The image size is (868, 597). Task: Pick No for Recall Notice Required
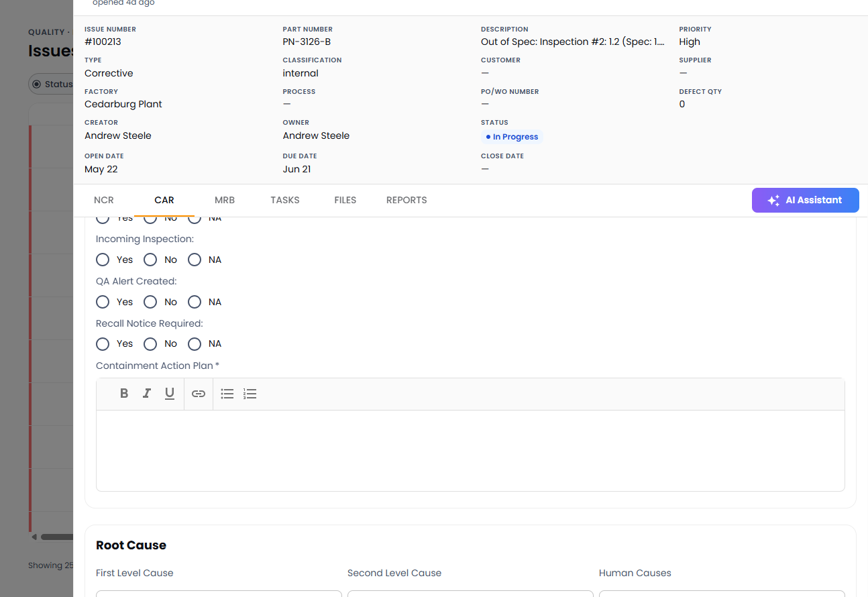coord(150,344)
